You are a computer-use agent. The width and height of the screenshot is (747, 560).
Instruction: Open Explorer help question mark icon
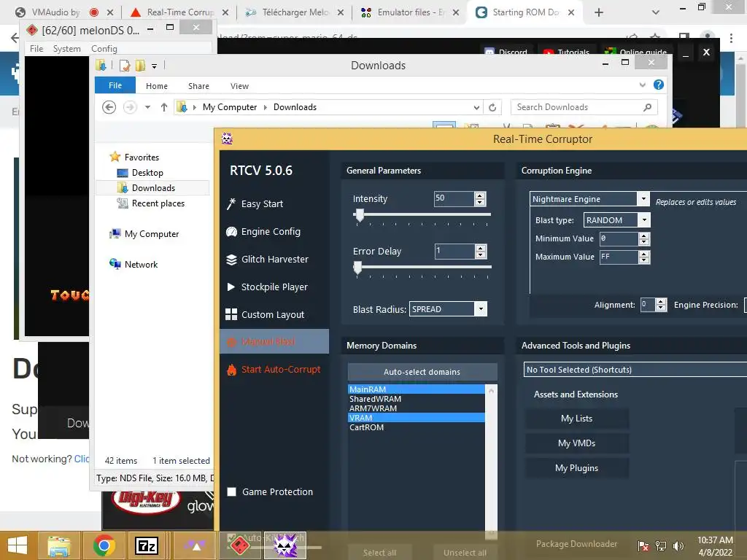659,85
